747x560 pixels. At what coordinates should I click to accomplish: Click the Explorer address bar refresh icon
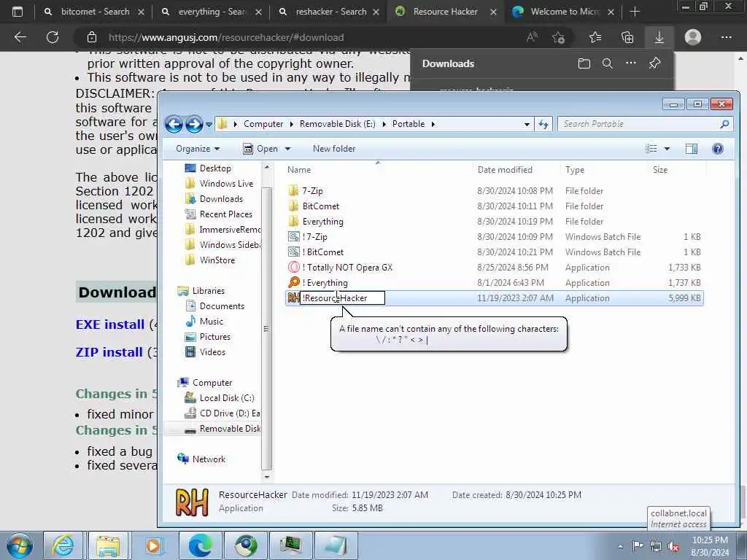543,124
